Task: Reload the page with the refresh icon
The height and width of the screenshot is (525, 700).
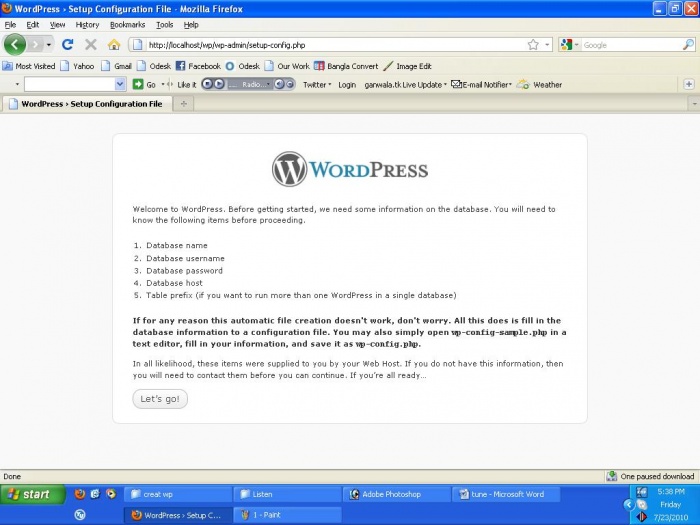Action: point(67,44)
